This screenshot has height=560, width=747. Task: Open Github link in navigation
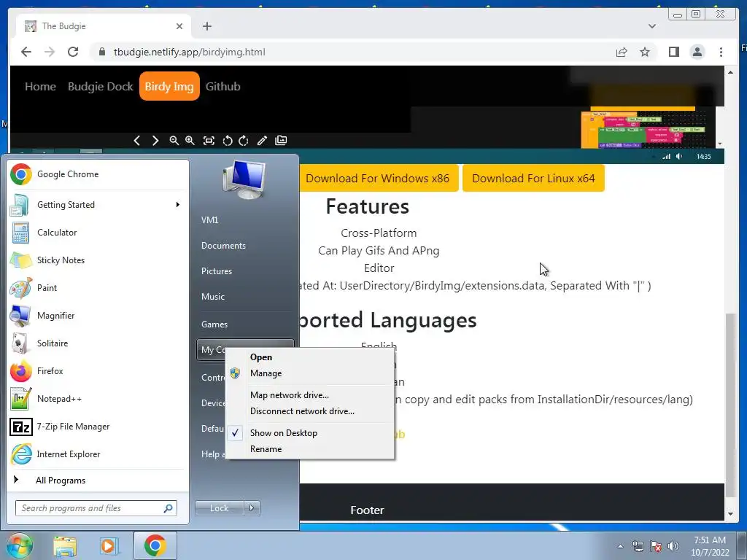[223, 87]
